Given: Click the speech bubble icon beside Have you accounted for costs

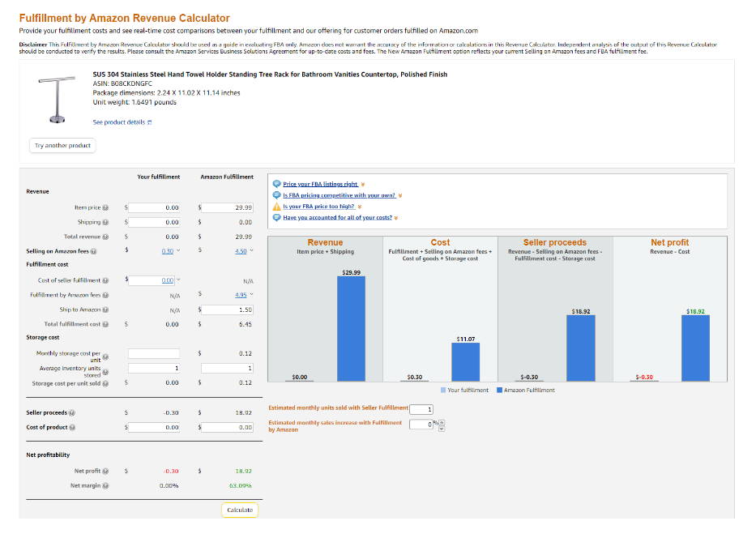Looking at the screenshot, I should pos(277,217).
